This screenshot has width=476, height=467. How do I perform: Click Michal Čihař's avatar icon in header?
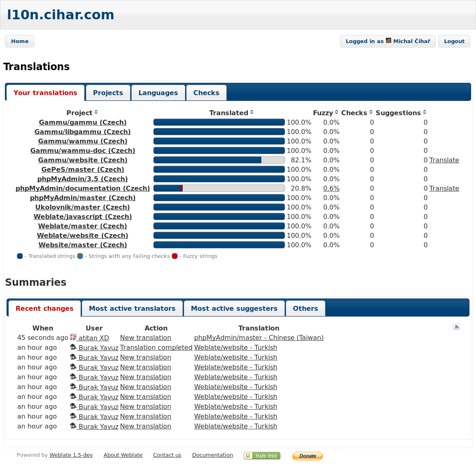[388, 41]
